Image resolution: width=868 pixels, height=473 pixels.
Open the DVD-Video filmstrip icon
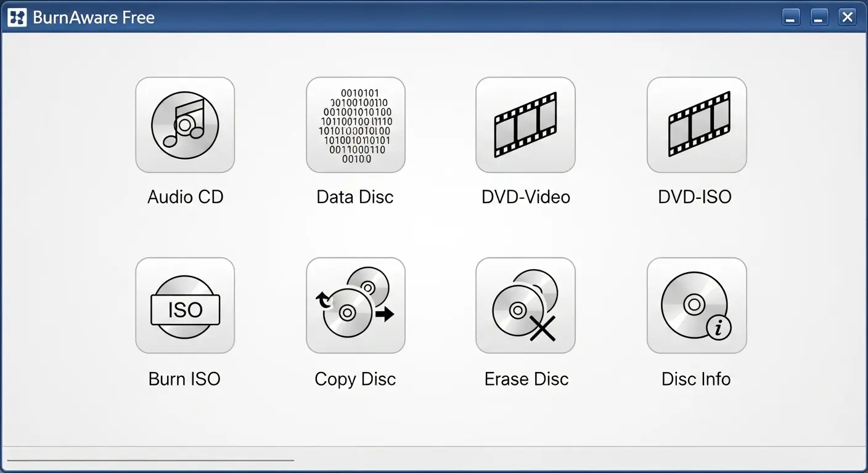(525, 125)
